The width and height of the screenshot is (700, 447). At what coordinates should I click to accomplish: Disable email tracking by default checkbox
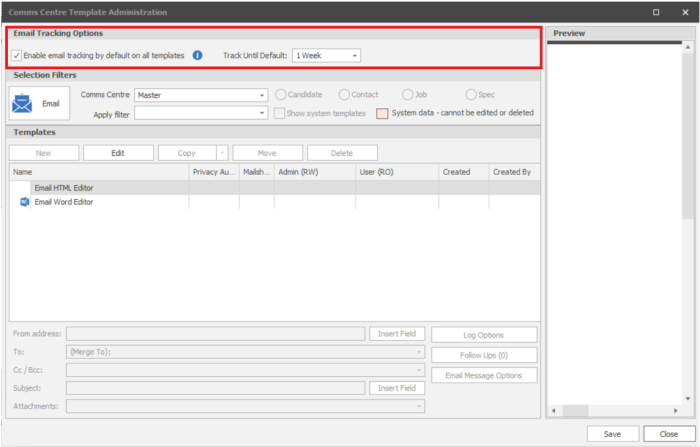tap(18, 56)
